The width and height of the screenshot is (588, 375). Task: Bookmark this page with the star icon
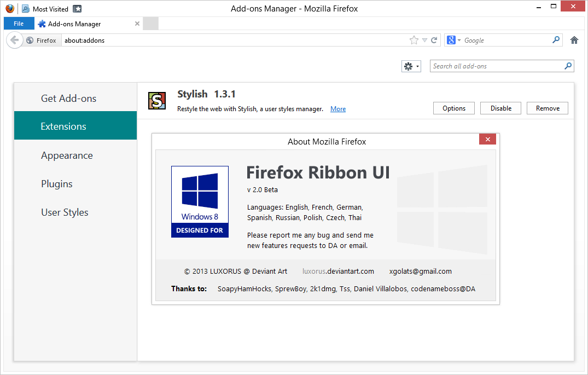pos(414,40)
